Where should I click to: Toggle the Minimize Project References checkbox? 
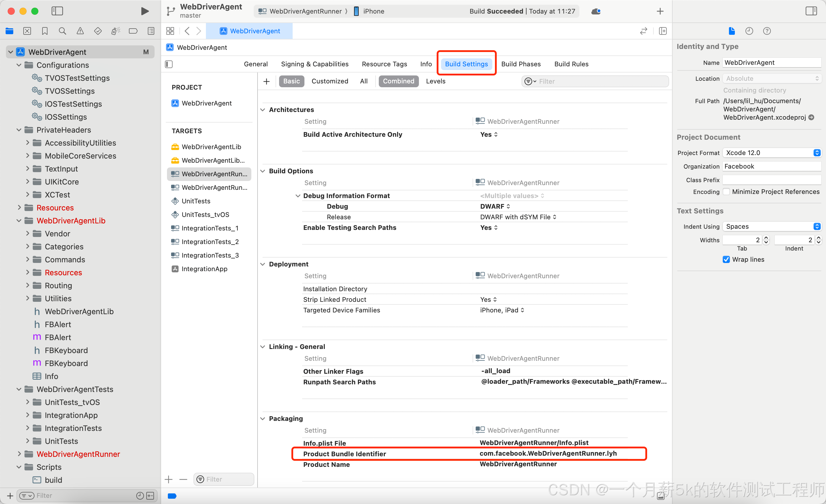coord(726,192)
